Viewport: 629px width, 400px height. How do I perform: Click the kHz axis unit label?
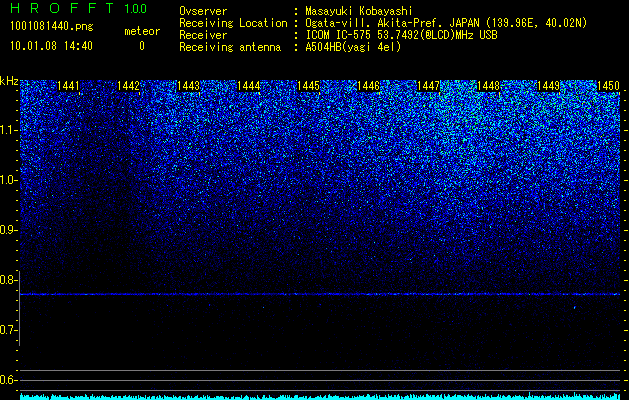pos(9,81)
